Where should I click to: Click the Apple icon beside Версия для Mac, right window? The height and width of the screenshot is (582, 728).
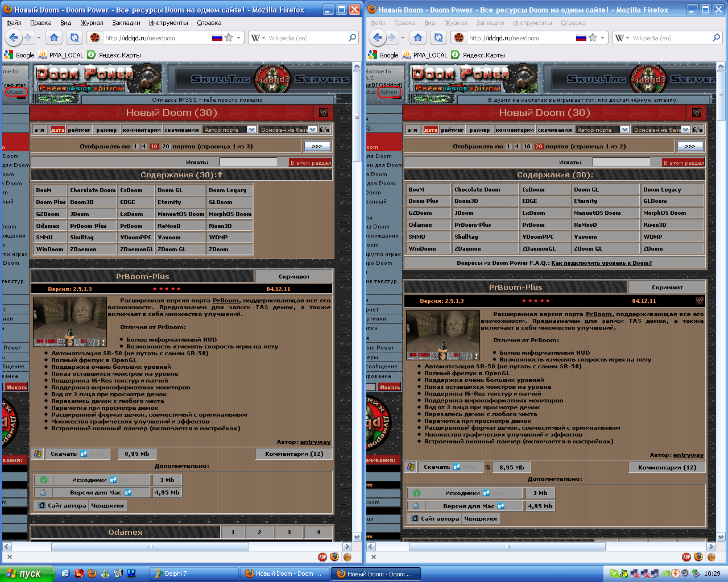coord(416,506)
